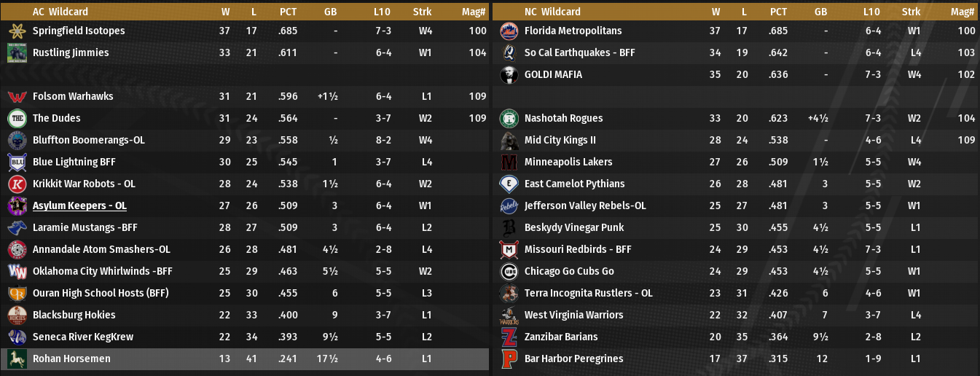
Task: Click the Zanzibar Barians Z logo
Action: coord(509,337)
